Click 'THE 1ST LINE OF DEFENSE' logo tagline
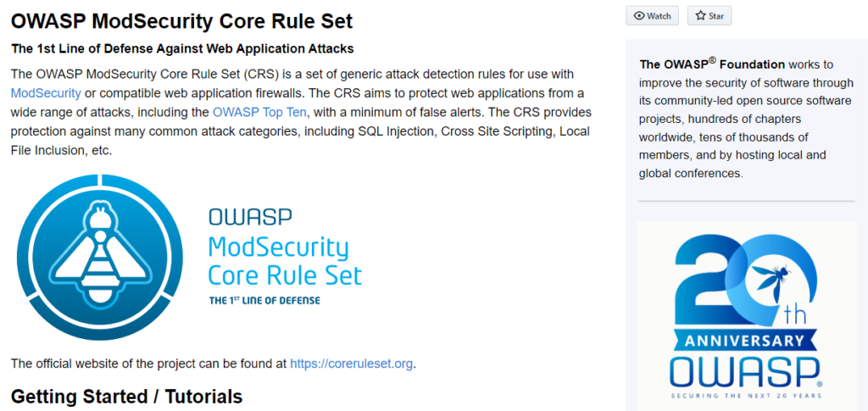The image size is (868, 411). tap(264, 301)
